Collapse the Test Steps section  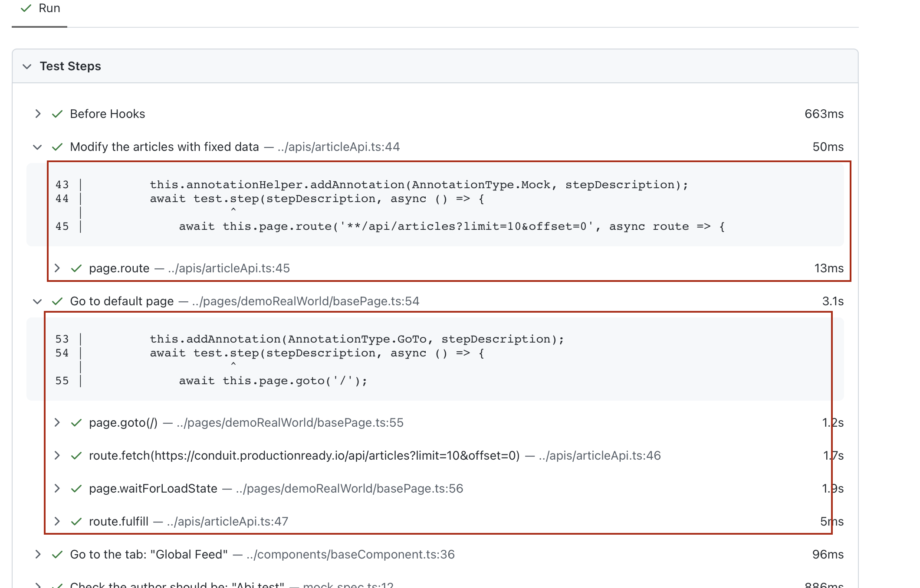click(26, 66)
